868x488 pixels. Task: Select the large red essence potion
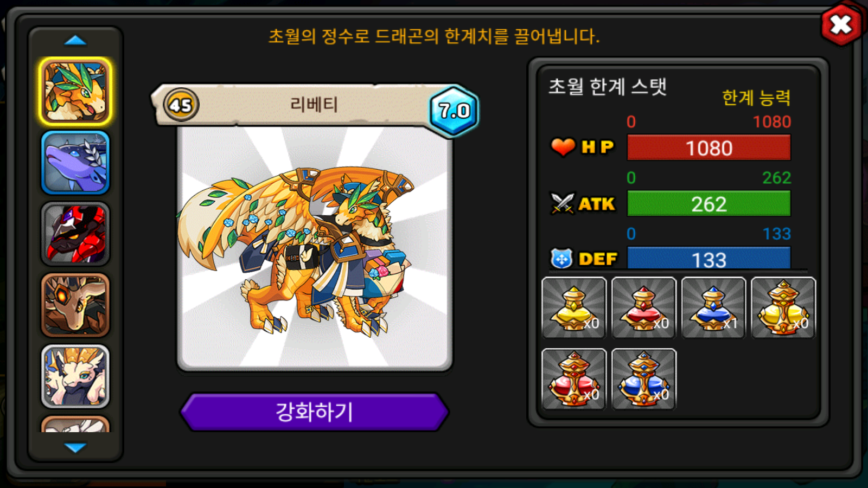coord(574,379)
